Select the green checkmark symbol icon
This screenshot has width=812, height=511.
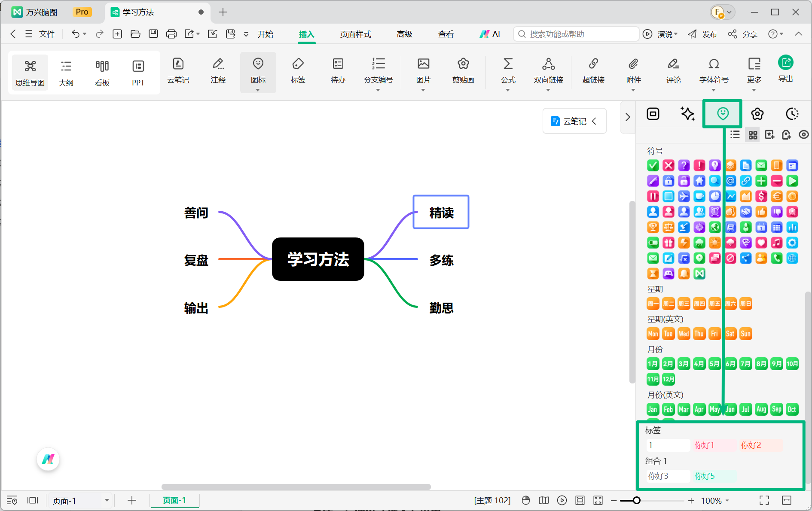click(x=653, y=165)
